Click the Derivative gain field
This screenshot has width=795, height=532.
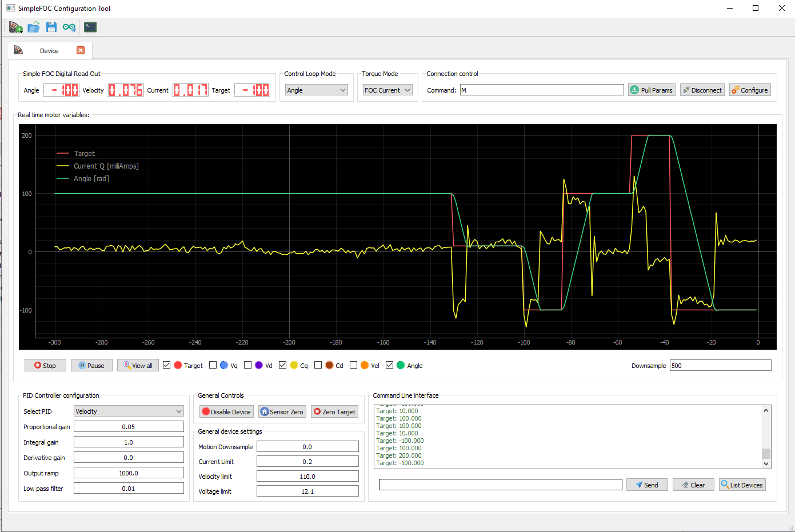coord(129,458)
